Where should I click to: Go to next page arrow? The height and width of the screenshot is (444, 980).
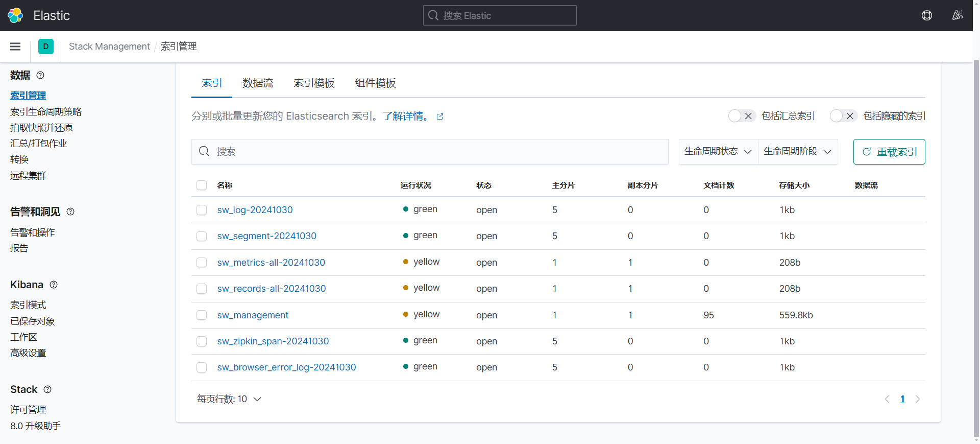[918, 399]
